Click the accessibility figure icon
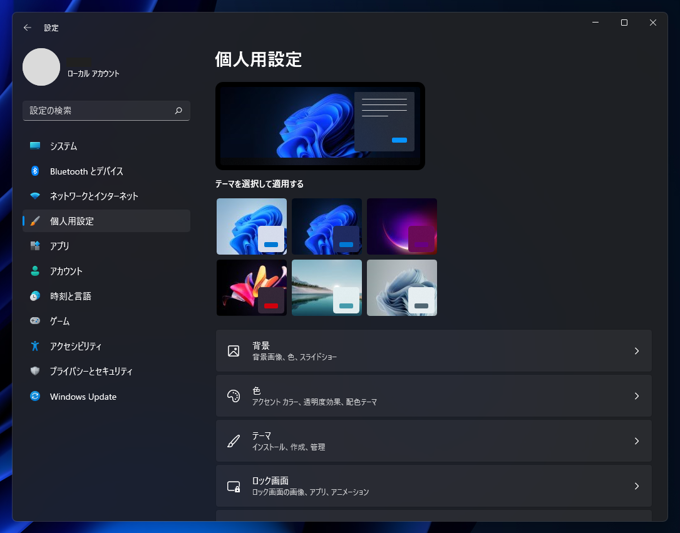680x533 pixels. click(35, 346)
